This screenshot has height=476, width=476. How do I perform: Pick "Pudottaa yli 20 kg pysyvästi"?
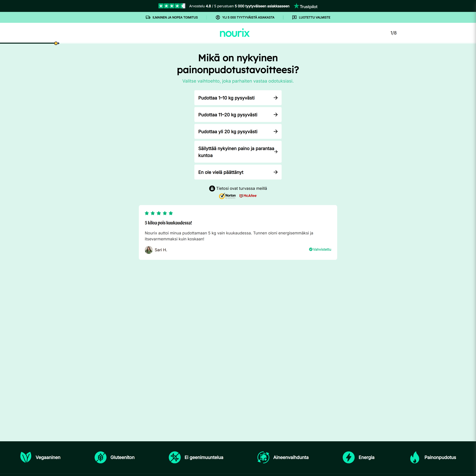238,132
